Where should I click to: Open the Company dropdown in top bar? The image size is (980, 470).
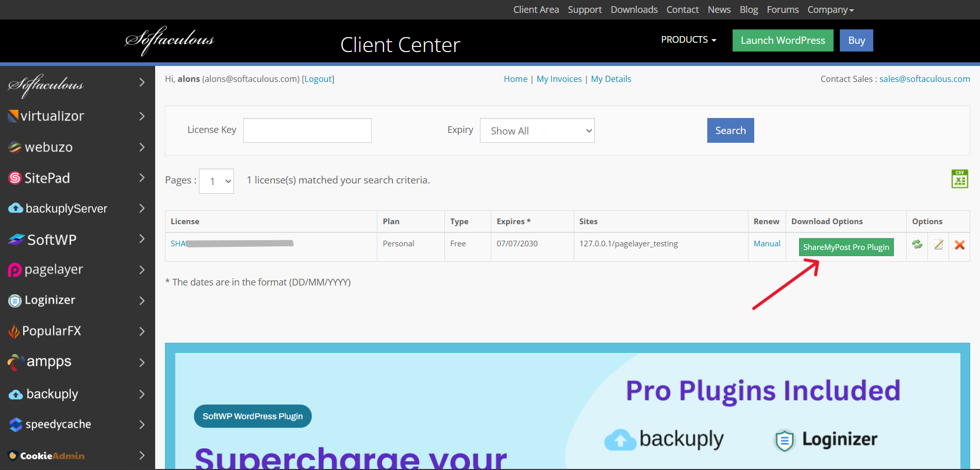pos(830,10)
